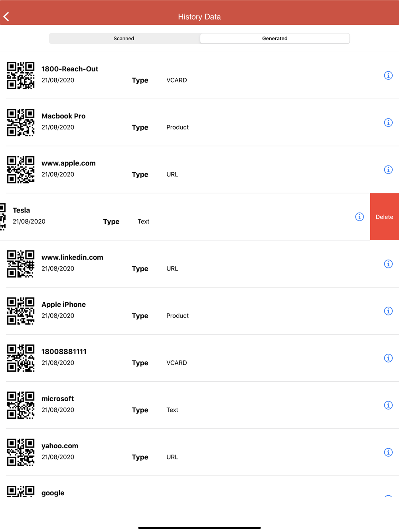The image size is (399, 532).
Task: Select the yahoo.com QR thumbnail
Action: coord(21,452)
